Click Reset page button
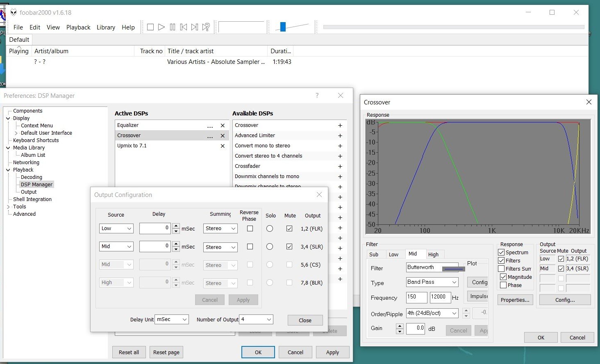600x364 pixels. (x=166, y=352)
